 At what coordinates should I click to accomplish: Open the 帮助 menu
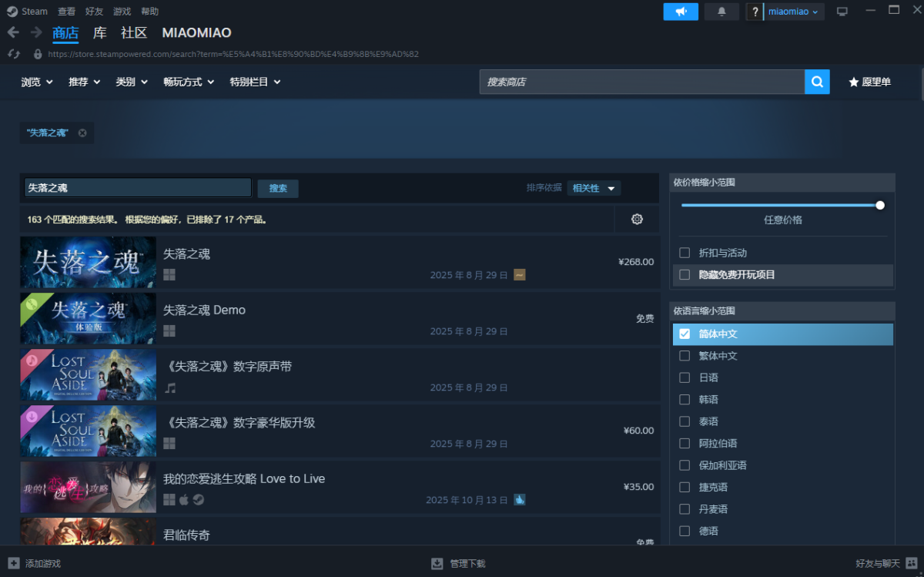(151, 11)
